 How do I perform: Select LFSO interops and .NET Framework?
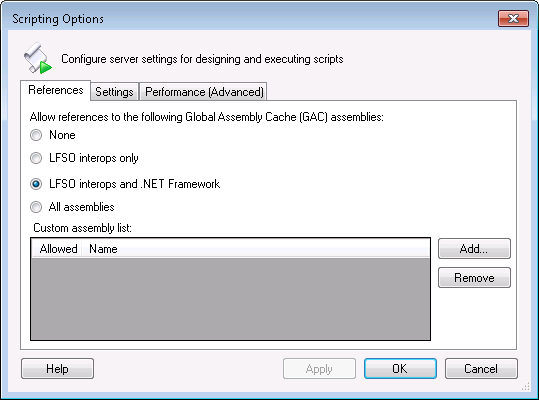click(x=36, y=184)
